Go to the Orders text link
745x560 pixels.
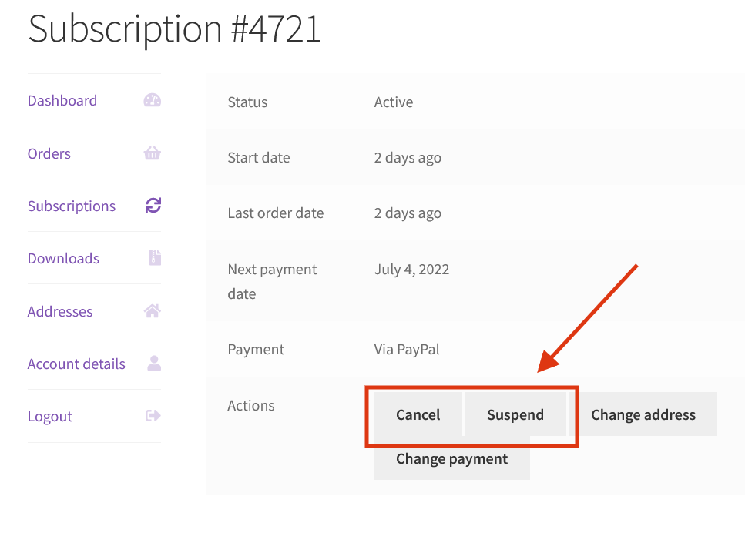coord(49,153)
